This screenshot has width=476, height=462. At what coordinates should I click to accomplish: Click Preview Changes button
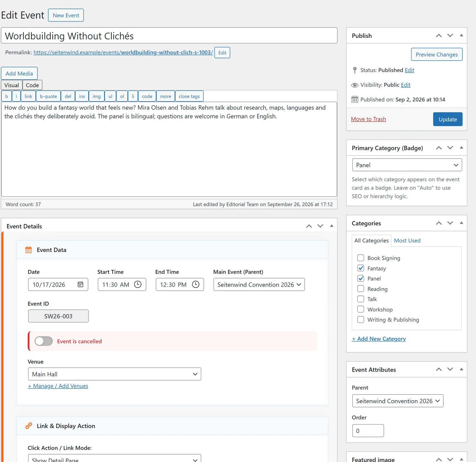click(437, 54)
